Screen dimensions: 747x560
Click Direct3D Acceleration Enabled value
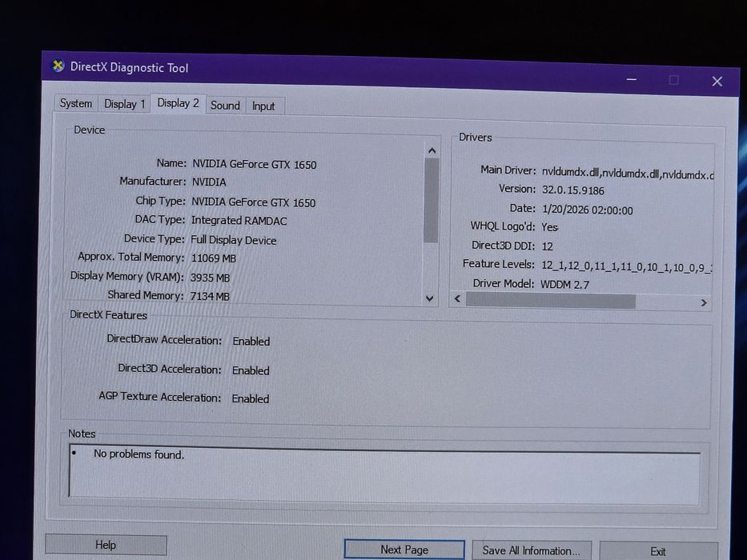point(251,370)
